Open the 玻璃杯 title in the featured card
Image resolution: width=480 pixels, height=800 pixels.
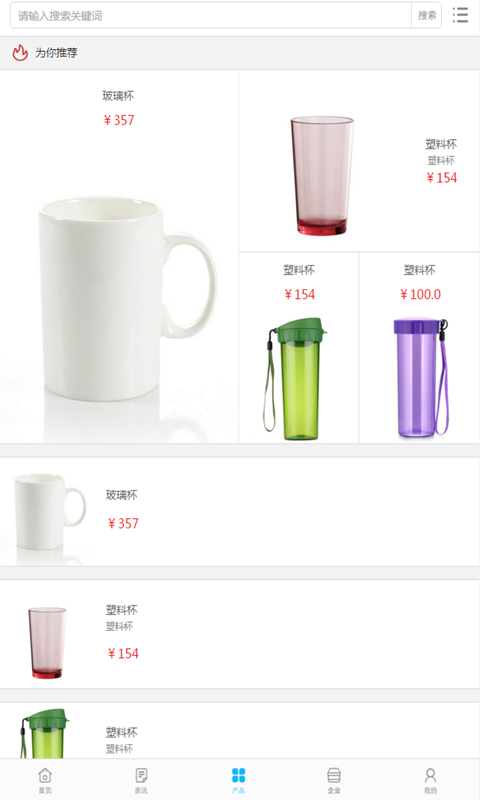click(x=118, y=96)
